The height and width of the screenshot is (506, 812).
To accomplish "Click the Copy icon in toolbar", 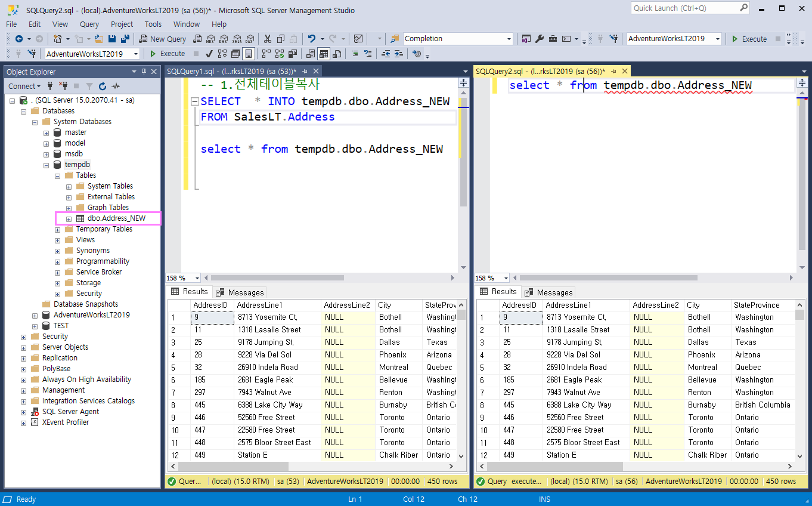I will coord(280,39).
